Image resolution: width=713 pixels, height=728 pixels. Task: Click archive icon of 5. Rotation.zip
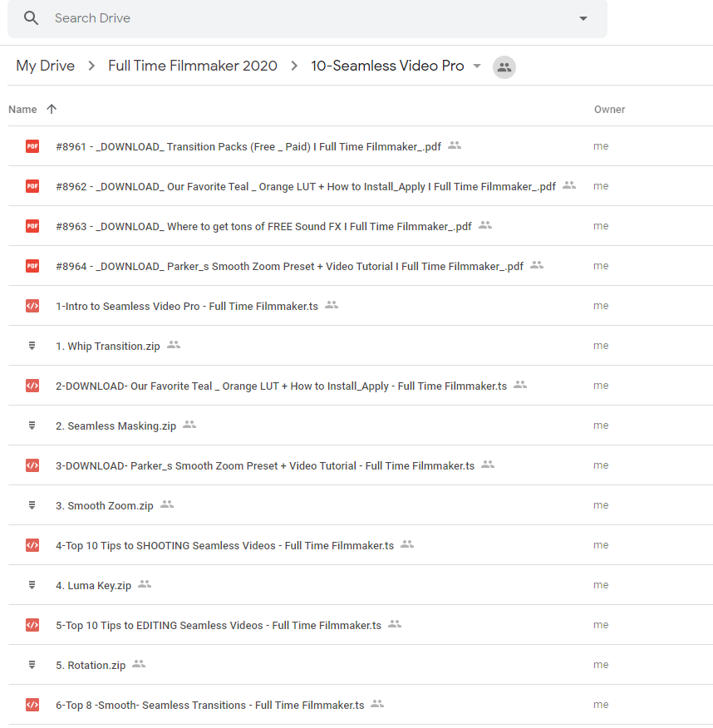(32, 666)
